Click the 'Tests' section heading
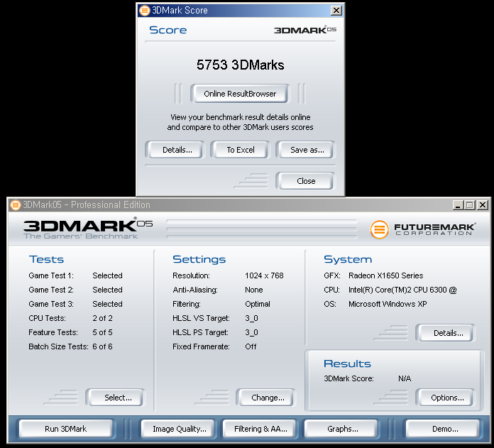The height and width of the screenshot is (448, 494). coord(46,259)
